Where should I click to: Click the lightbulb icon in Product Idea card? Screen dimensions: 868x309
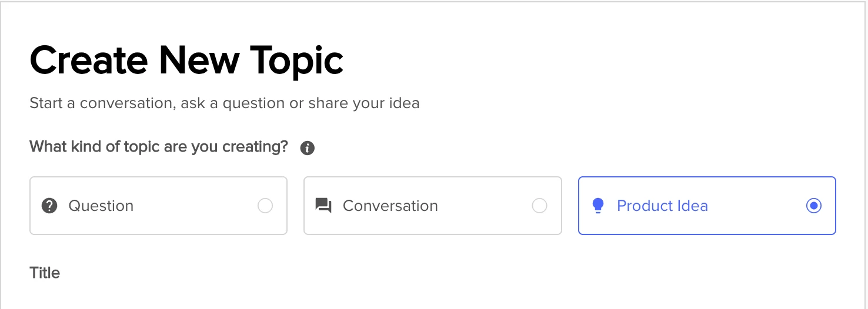click(x=598, y=206)
